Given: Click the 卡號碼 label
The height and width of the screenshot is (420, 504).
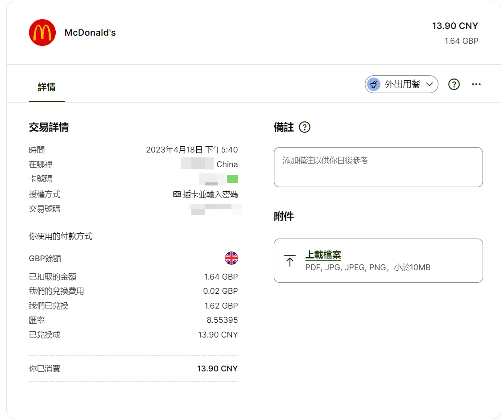Looking at the screenshot, I should [41, 179].
